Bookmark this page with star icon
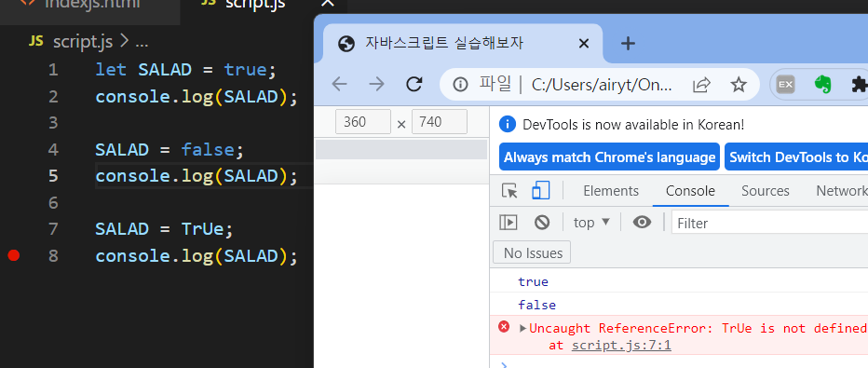Screen dimensions: 868x368 coord(739,85)
